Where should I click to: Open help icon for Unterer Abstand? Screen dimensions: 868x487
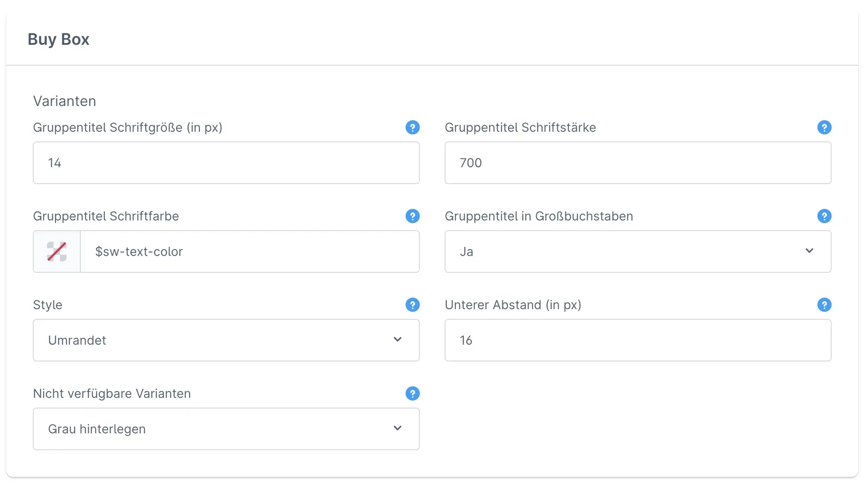click(824, 305)
